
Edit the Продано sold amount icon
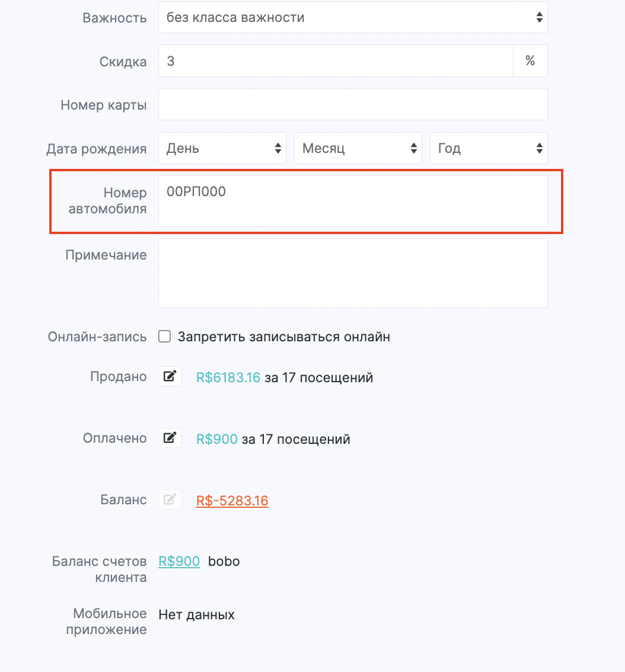click(x=170, y=377)
